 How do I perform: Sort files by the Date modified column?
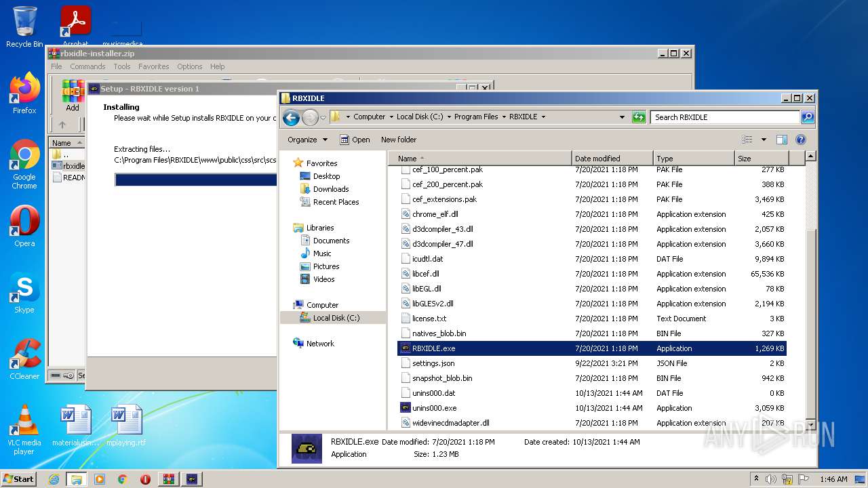coord(612,159)
